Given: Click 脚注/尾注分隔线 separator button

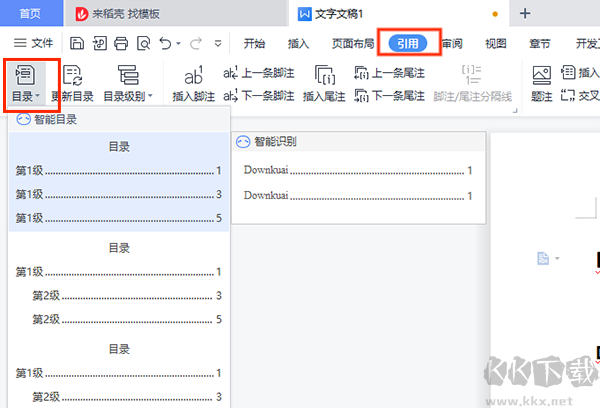Looking at the screenshot, I should tap(473, 85).
